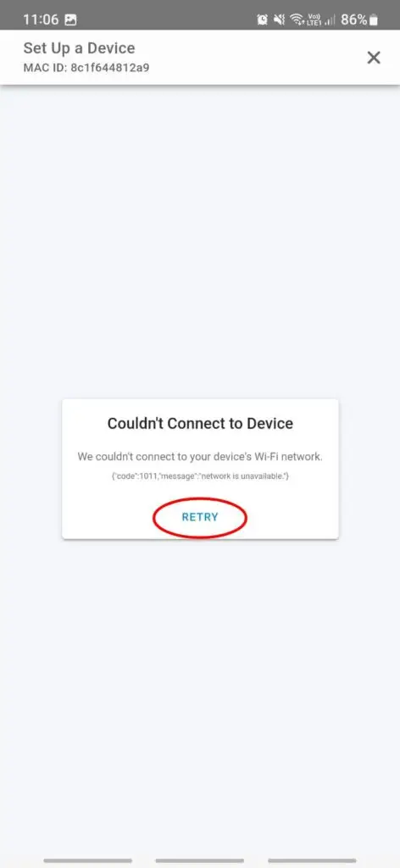400x868 pixels.
Task: Tap the MAC ID 8c1f644812a9 text
Action: [86, 68]
